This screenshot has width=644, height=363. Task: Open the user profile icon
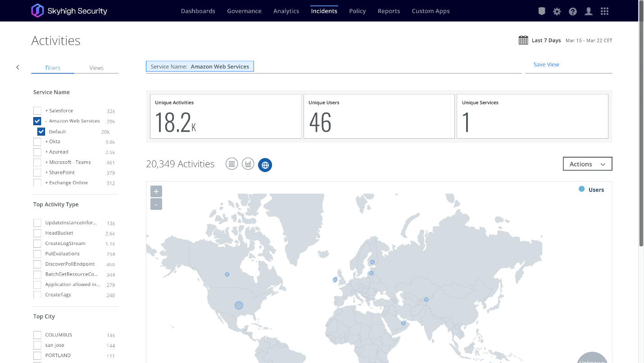click(x=589, y=11)
